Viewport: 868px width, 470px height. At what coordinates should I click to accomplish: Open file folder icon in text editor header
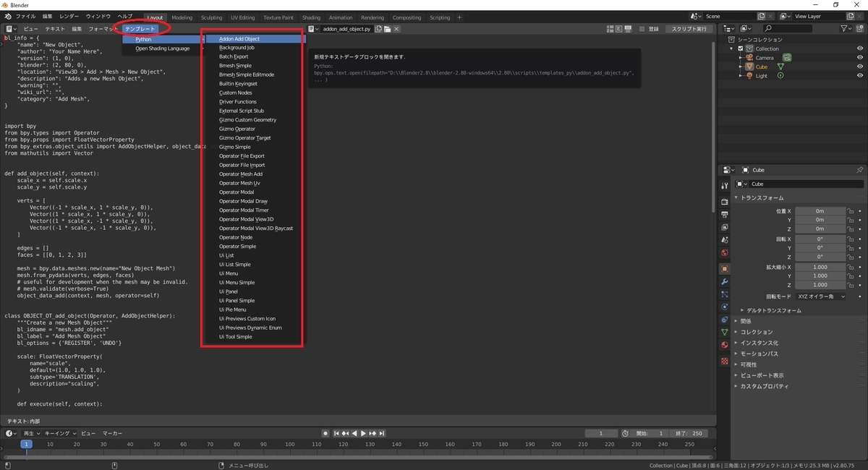pos(388,29)
